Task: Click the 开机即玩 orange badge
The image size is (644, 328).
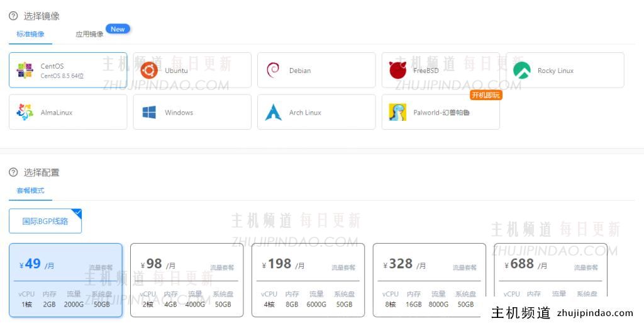Action: point(486,95)
